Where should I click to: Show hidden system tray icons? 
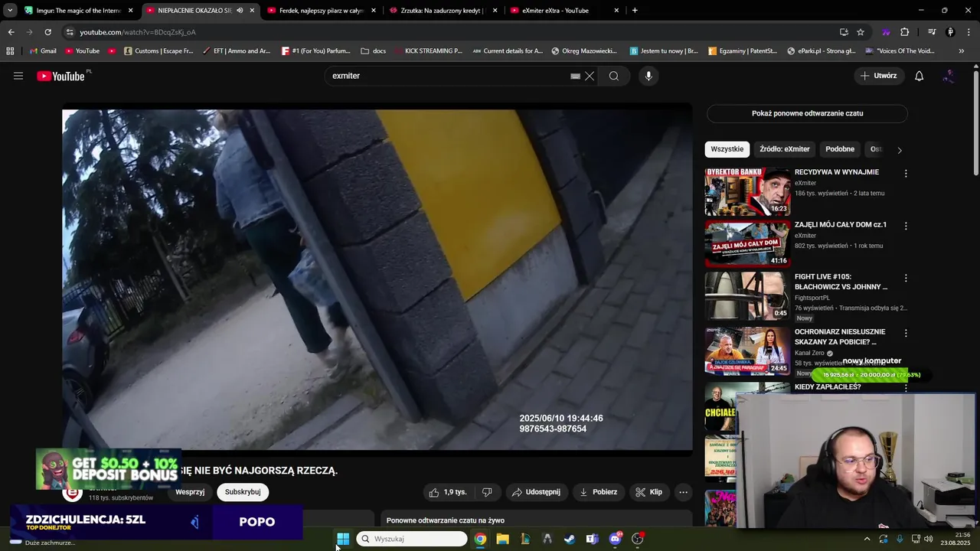pos(867,539)
